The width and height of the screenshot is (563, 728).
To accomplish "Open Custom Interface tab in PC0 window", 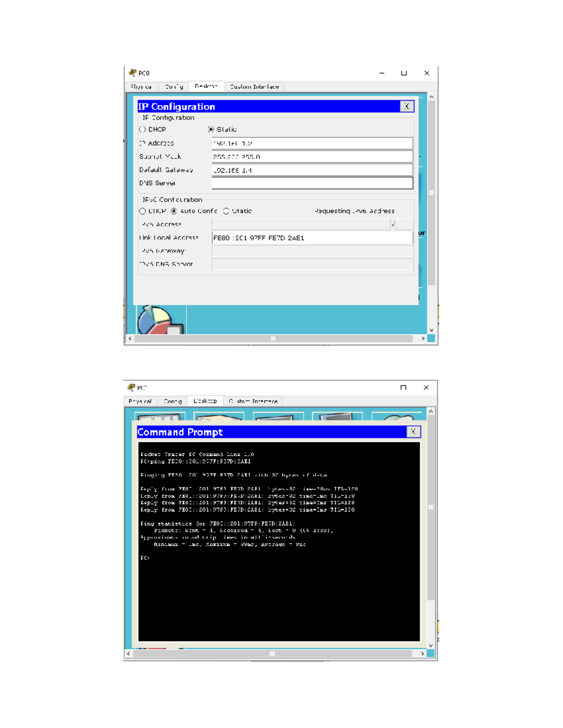I will pyautogui.click(x=254, y=87).
